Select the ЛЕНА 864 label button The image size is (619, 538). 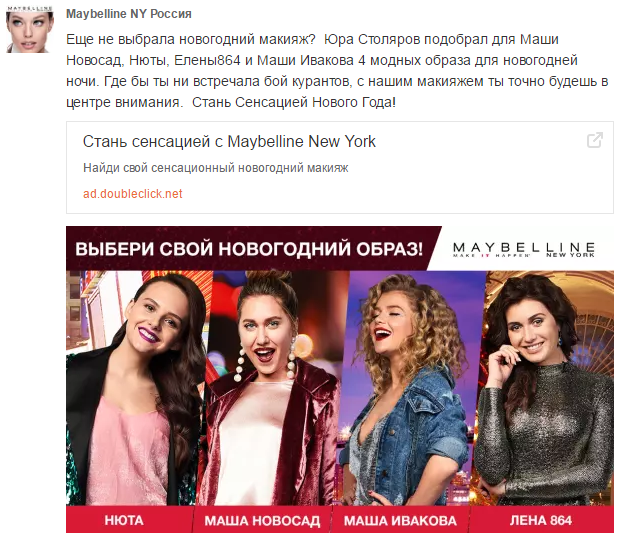[x=541, y=520]
